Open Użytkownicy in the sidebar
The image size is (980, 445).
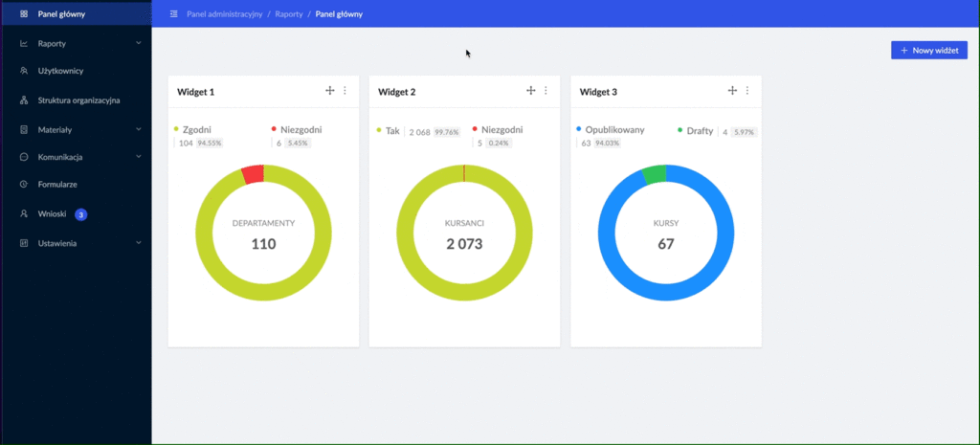point(65,72)
